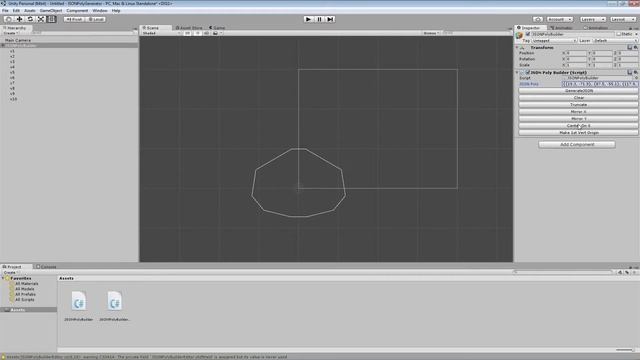Click the Truncate button

pyautogui.click(x=578, y=104)
